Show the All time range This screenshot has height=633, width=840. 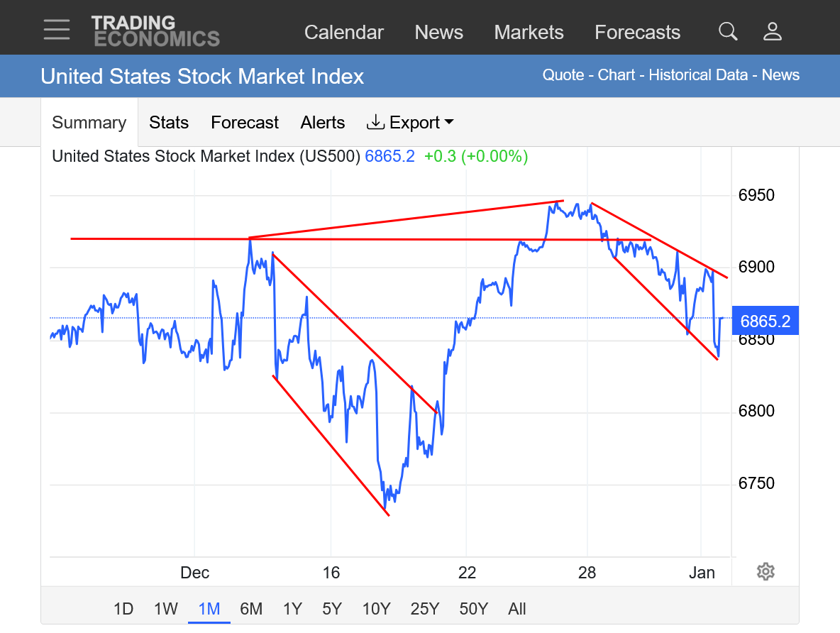tap(517, 609)
